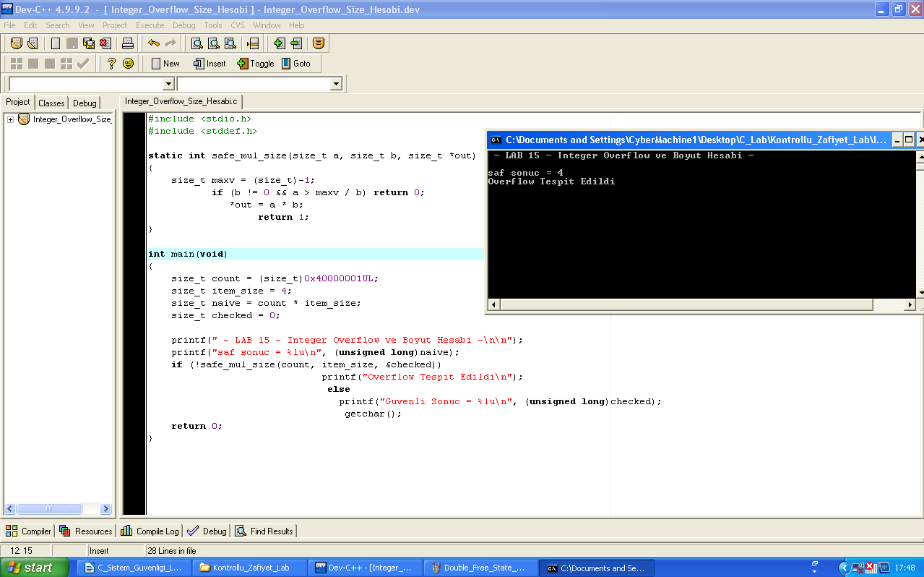Click the Print toolbar icon
924x577 pixels.
[x=128, y=43]
